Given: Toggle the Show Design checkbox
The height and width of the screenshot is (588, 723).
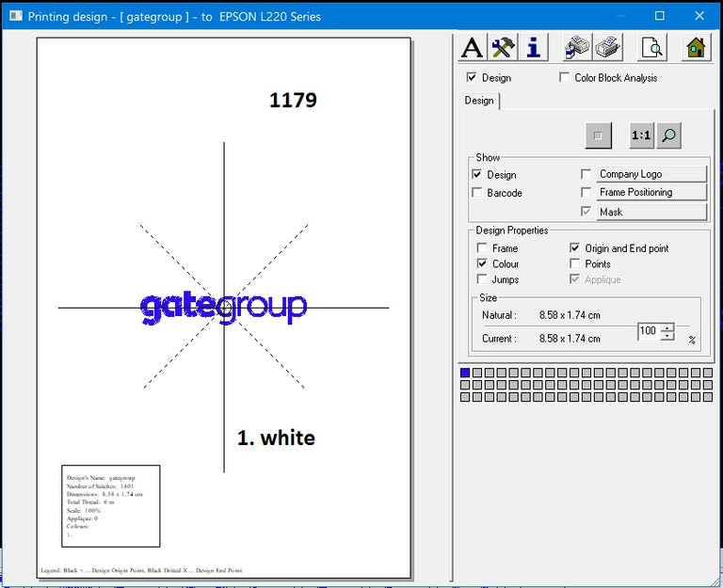Looking at the screenshot, I should (476, 174).
